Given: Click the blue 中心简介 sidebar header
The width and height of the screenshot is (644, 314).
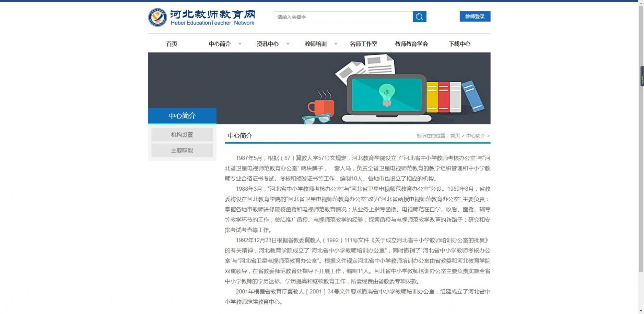Looking at the screenshot, I should point(182,116).
